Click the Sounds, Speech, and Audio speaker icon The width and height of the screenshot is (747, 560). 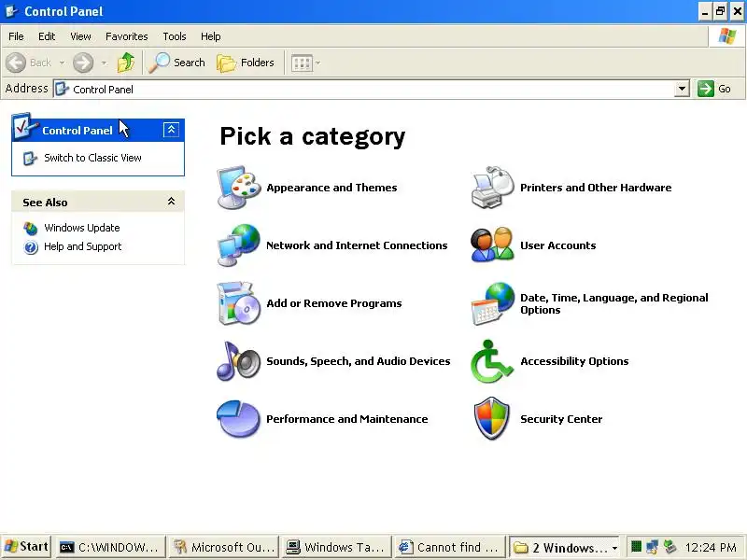(x=239, y=361)
